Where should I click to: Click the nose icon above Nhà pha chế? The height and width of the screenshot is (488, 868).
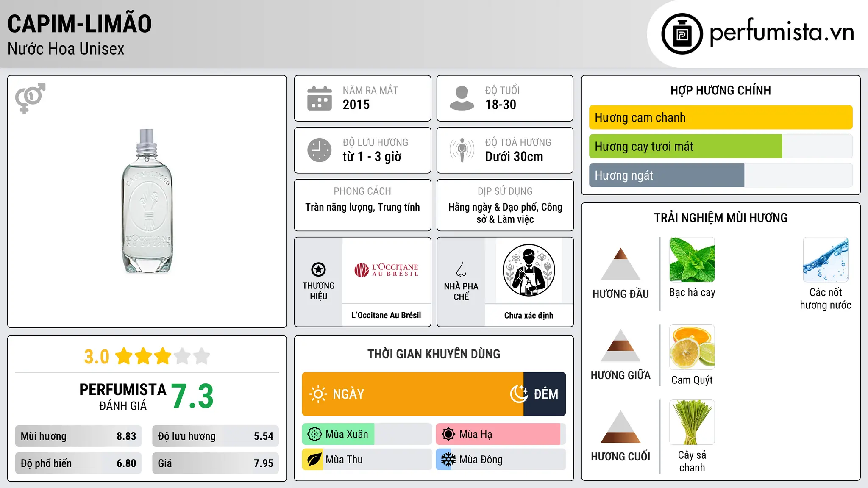click(x=461, y=269)
